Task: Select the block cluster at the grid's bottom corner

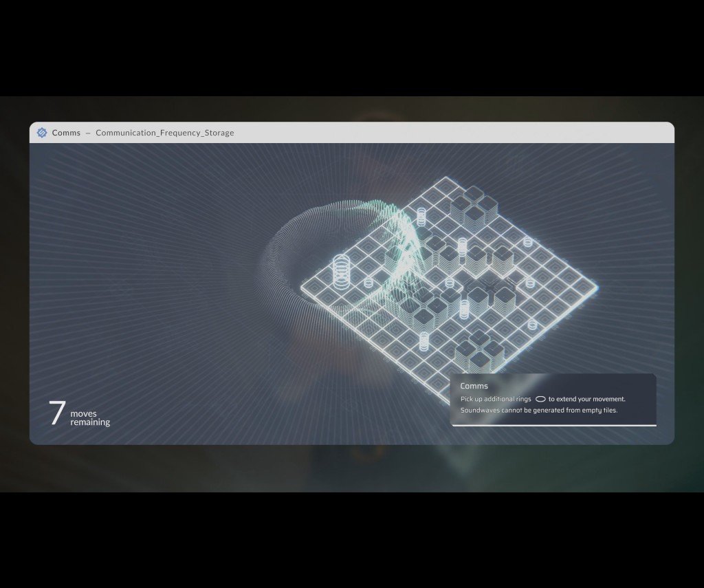Action: [x=478, y=349]
